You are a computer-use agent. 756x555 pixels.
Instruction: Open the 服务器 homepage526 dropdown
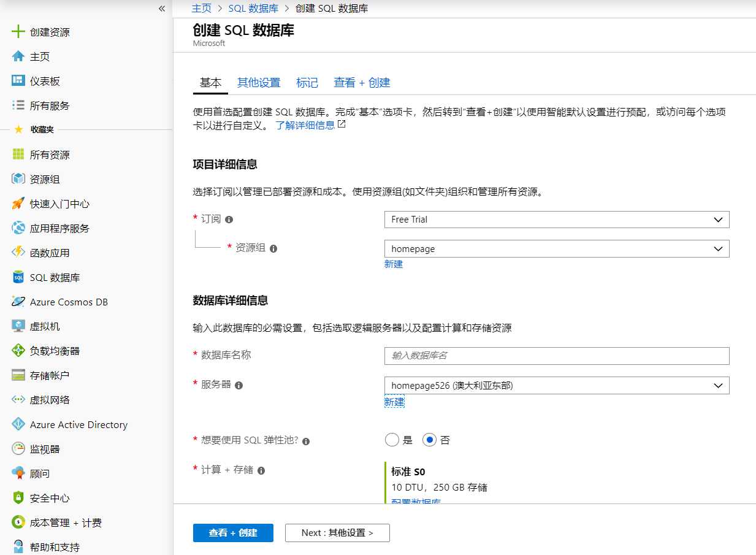coord(557,385)
